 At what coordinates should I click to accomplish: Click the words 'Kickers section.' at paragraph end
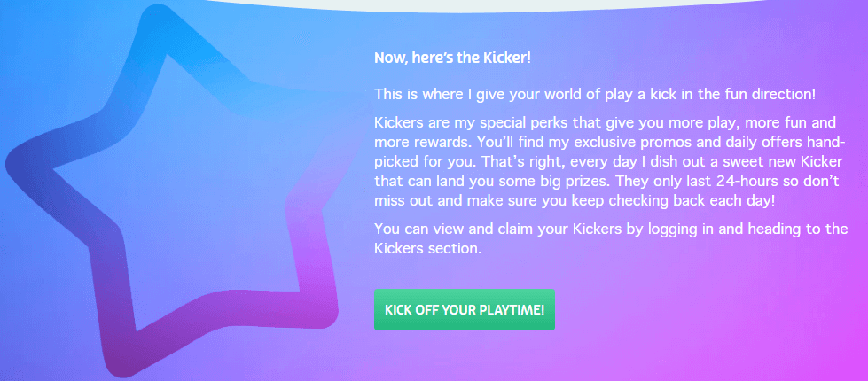(427, 248)
